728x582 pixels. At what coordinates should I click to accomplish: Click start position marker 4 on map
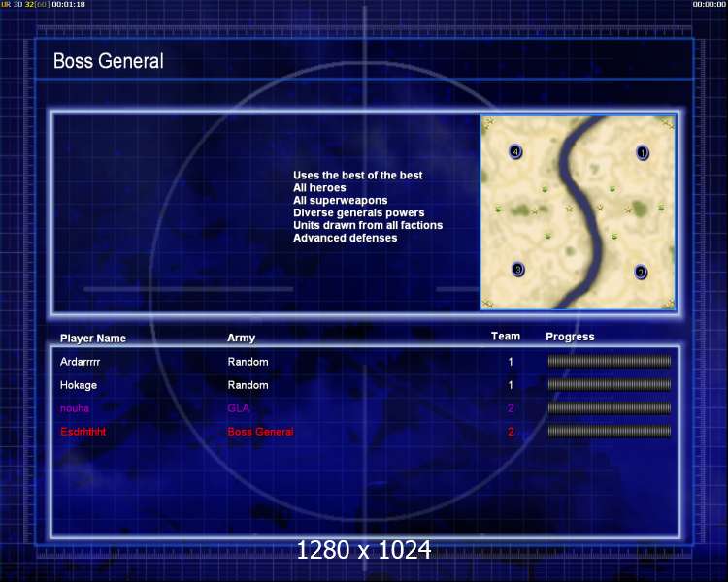(x=515, y=151)
